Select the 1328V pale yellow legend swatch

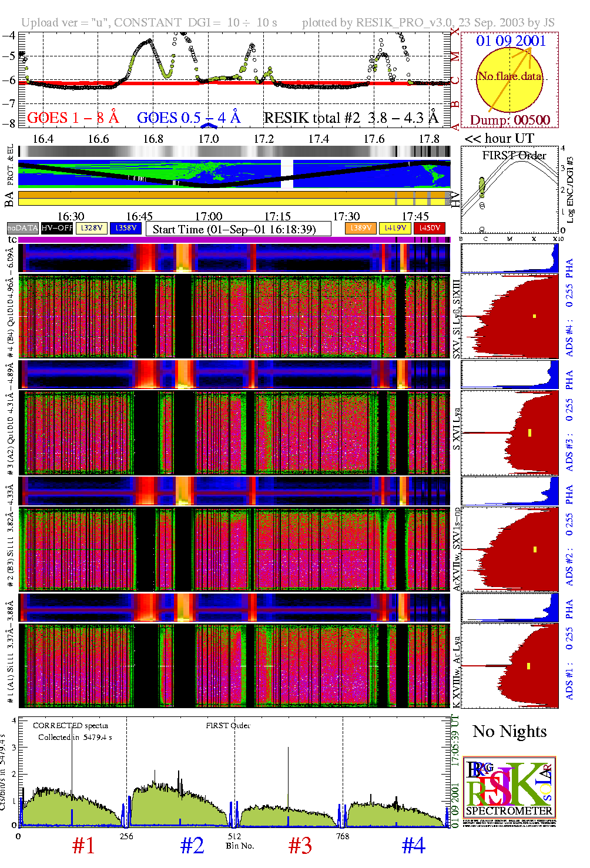(92, 228)
